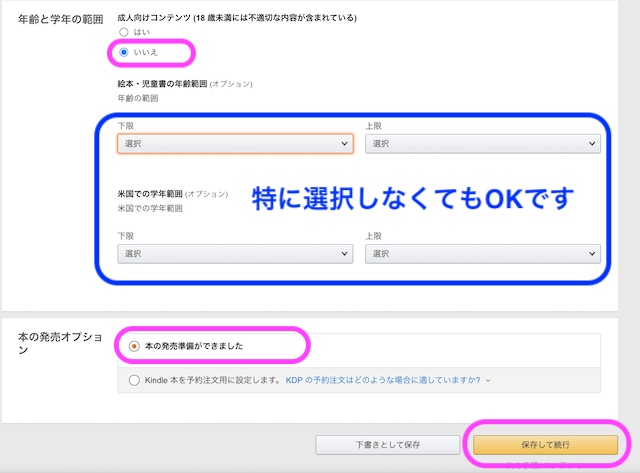Select the はい radio for adult content

pos(124,33)
